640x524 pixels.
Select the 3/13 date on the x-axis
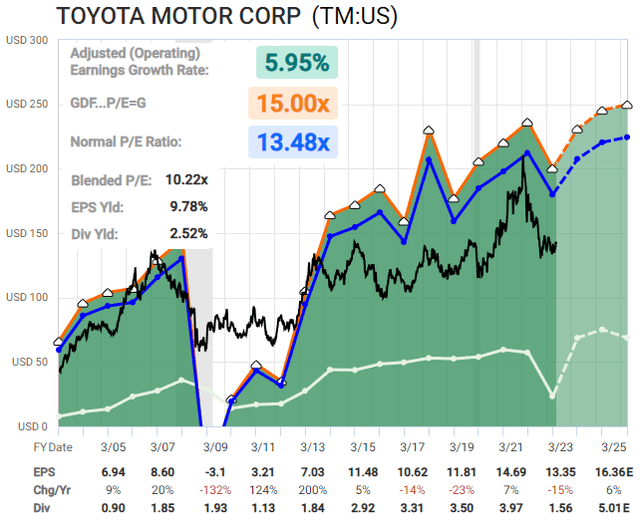310,446
